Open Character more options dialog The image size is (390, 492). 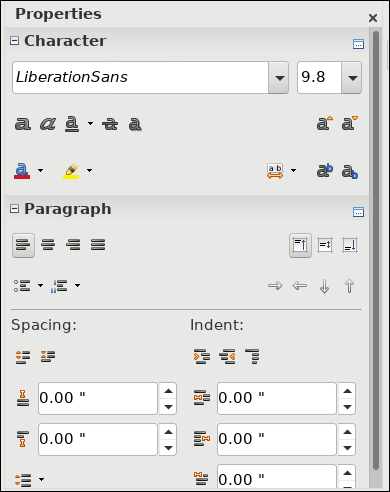click(x=358, y=44)
